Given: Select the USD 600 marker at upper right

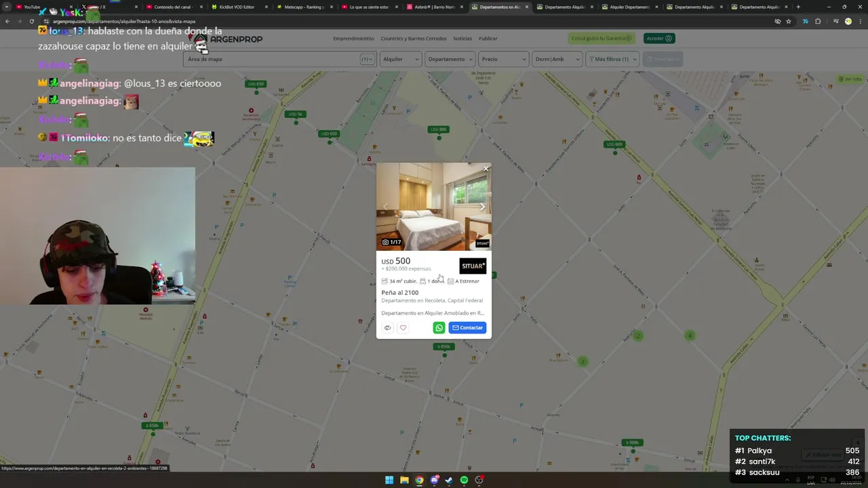Looking at the screenshot, I should click(x=614, y=144).
